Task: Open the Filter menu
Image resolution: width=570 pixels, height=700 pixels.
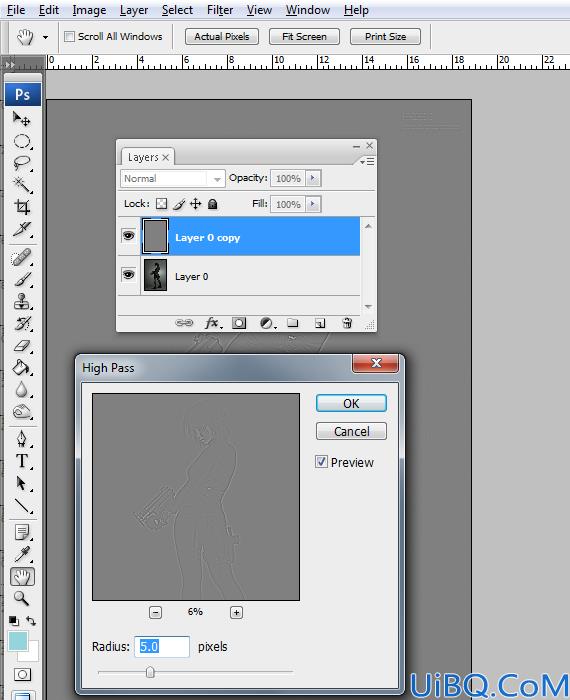Action: [x=220, y=10]
